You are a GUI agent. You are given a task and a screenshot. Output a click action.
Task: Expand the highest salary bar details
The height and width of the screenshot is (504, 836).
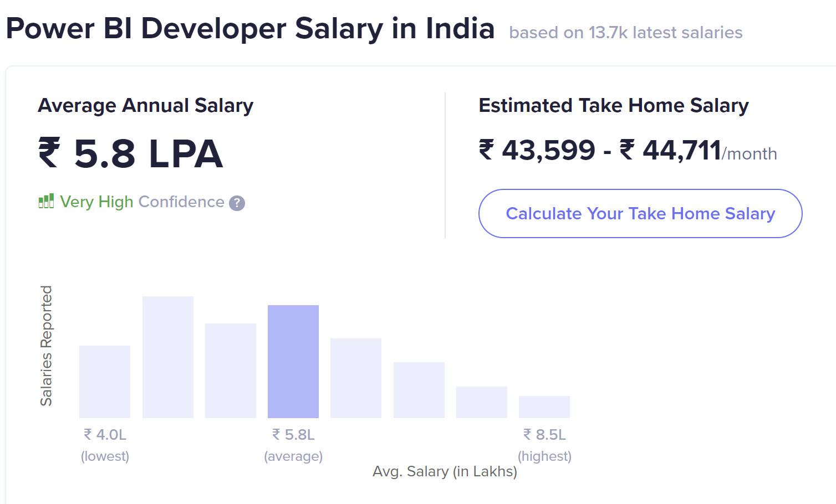click(x=544, y=406)
